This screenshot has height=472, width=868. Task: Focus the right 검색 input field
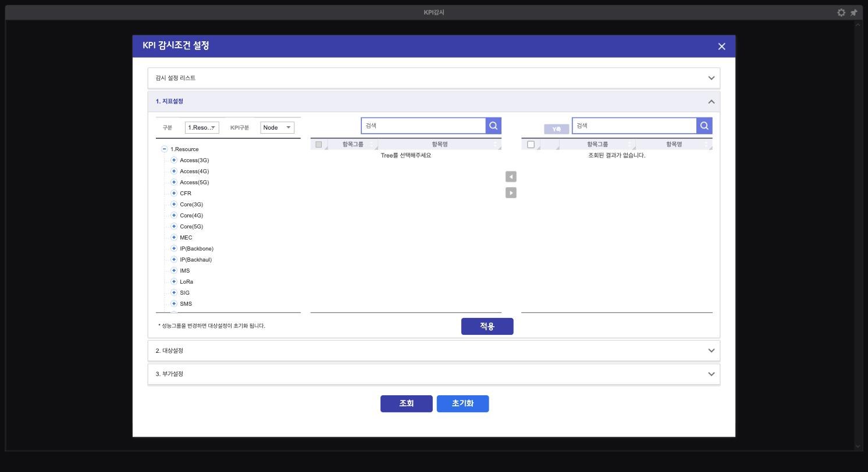(x=634, y=126)
